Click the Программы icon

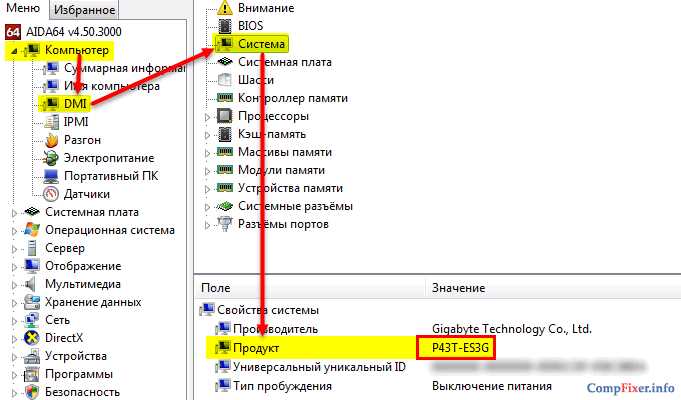pos(32,374)
